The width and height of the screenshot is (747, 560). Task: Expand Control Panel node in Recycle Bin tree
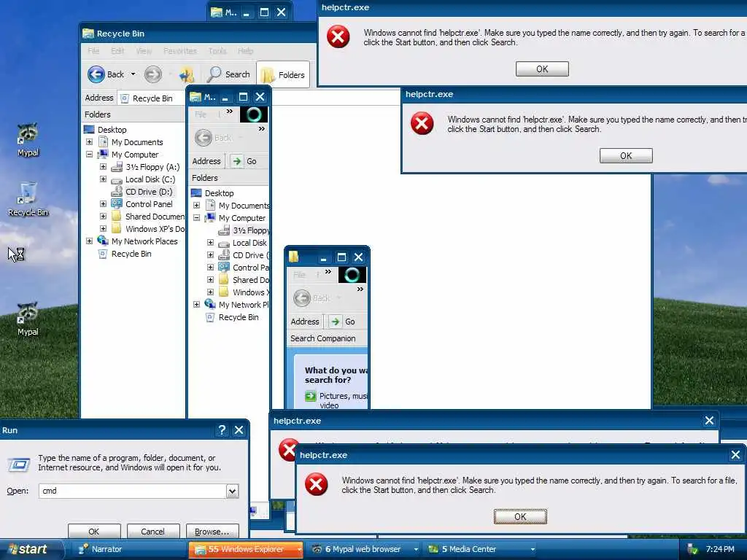103,204
